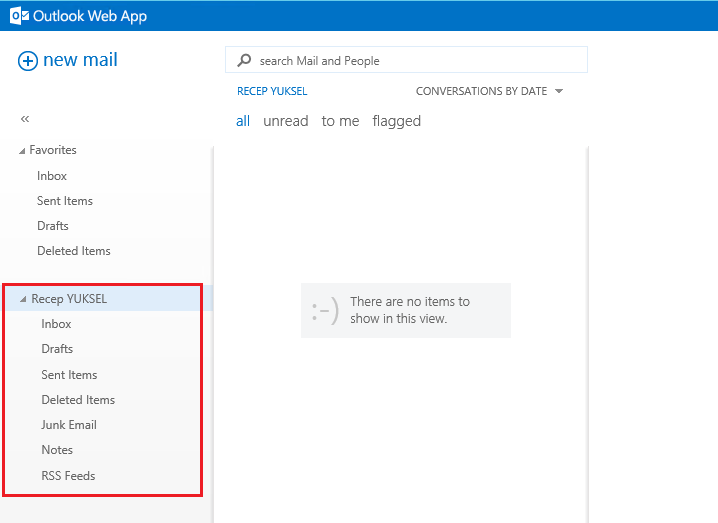This screenshot has height=523, width=718.
Task: Open Sent Items under Recep YUKSEL
Action: [x=69, y=375]
